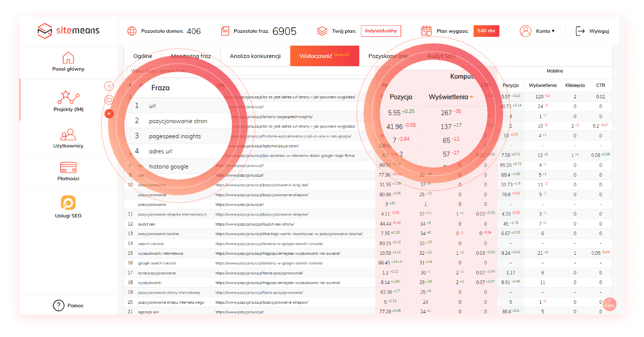Switch to Analiza konkurencji tab

point(255,56)
